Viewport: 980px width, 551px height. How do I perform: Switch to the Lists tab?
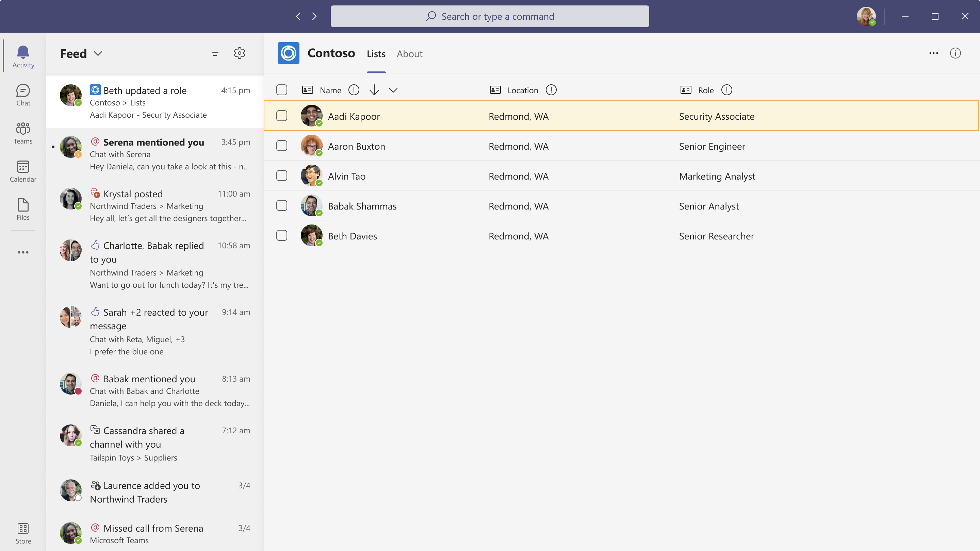tap(376, 53)
